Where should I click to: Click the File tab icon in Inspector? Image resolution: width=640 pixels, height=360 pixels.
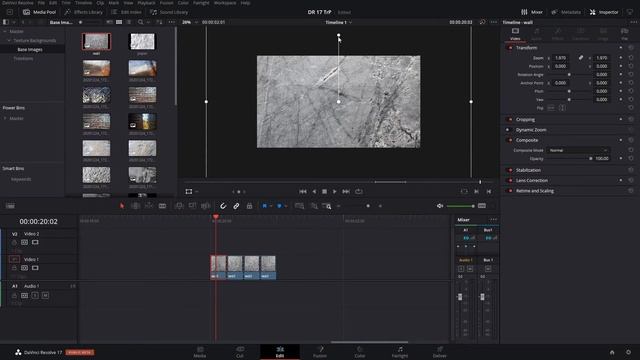point(624,33)
